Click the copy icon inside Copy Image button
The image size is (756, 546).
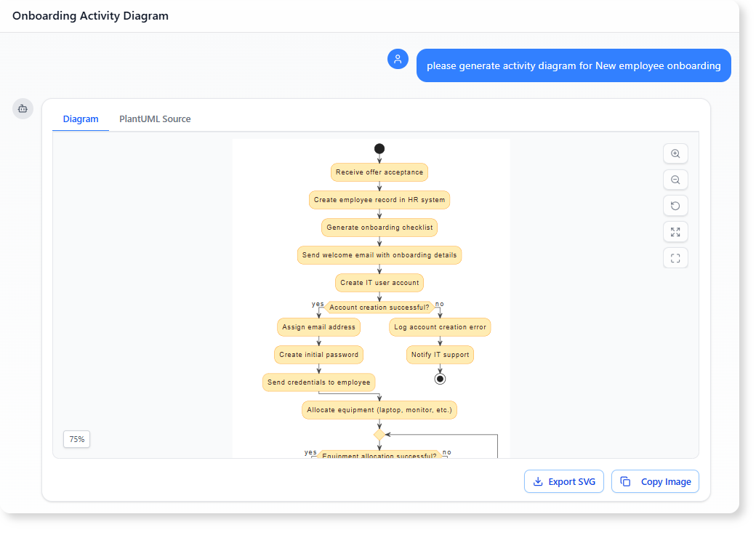[626, 481]
